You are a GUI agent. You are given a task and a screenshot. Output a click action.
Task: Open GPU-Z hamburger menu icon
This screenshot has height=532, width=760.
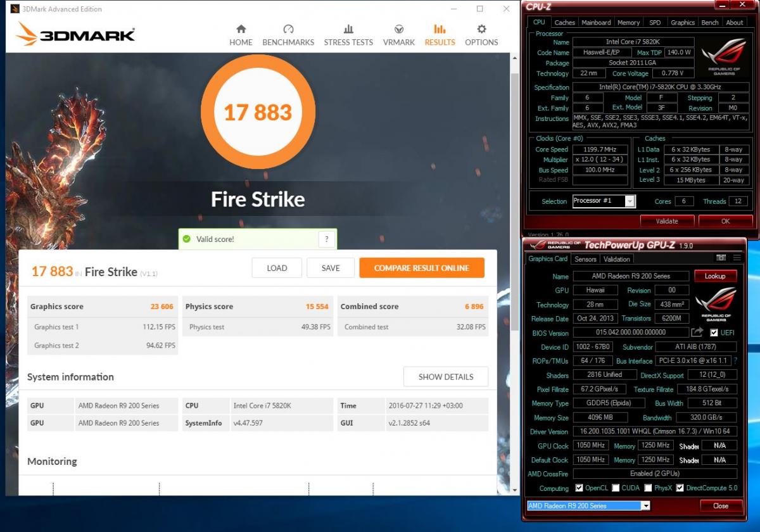[737, 258]
